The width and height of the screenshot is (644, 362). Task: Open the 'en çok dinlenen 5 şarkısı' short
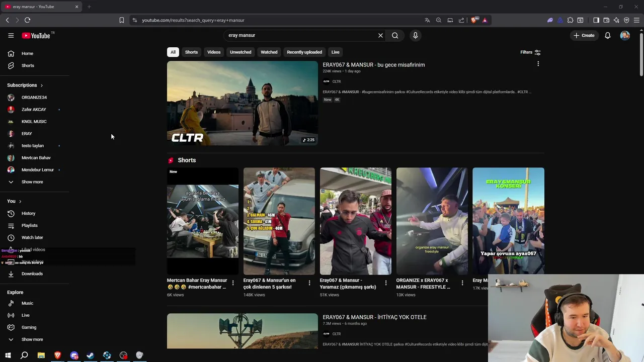pos(279,221)
